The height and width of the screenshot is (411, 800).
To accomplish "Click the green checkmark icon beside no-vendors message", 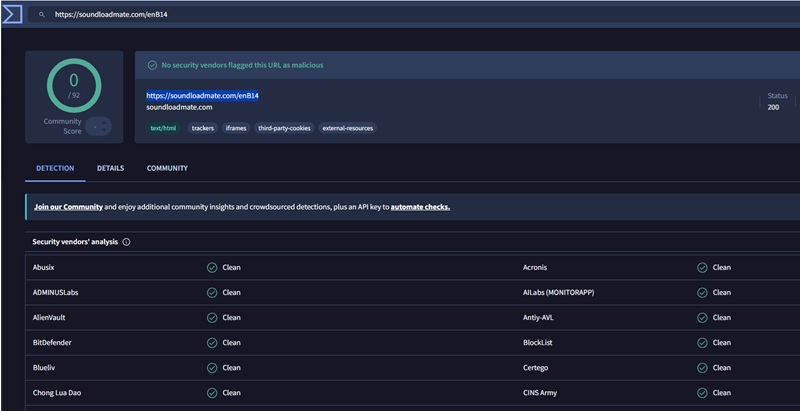I will tap(152, 65).
